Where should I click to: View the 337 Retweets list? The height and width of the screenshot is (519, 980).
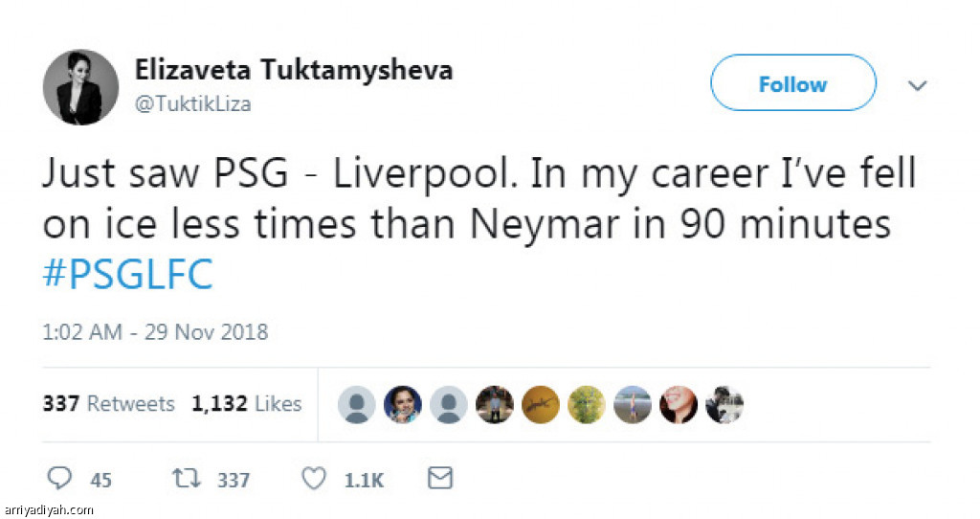(108, 404)
